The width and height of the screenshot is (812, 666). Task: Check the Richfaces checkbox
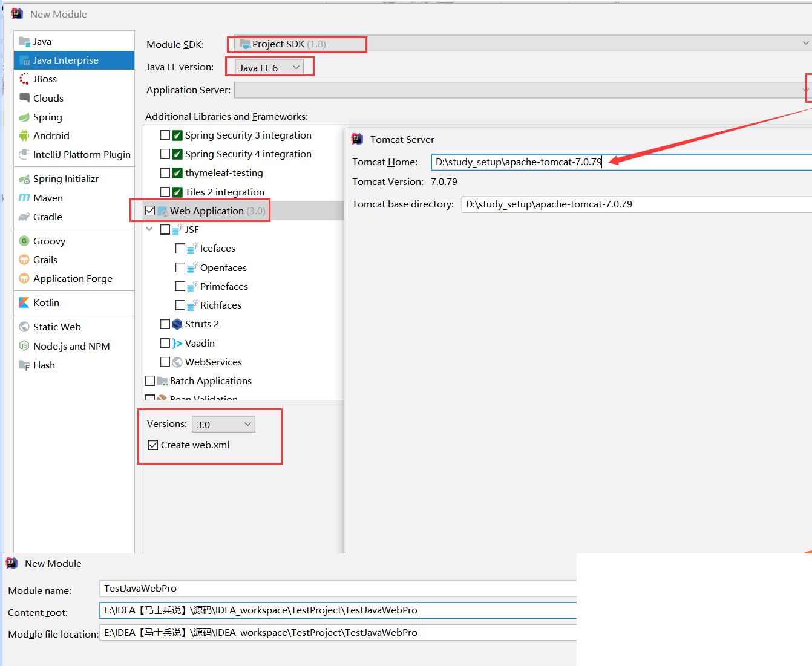tap(180, 305)
